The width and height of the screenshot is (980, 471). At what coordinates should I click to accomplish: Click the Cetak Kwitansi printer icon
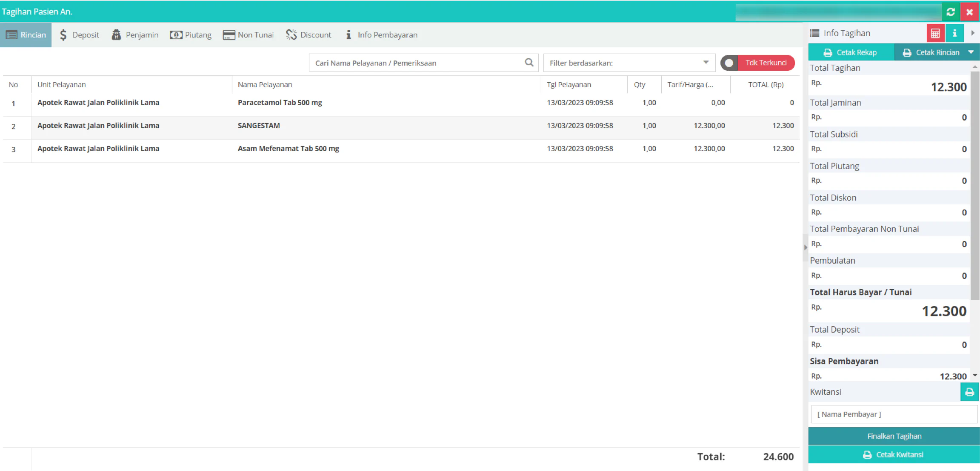pyautogui.click(x=867, y=455)
